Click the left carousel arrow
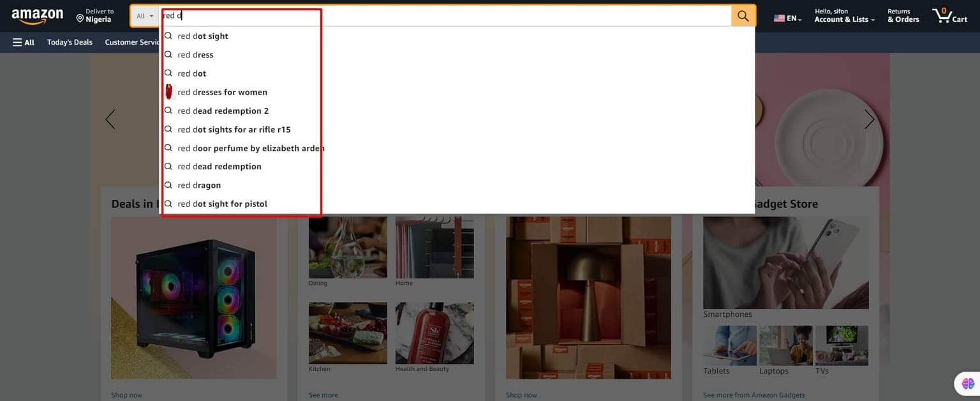This screenshot has height=401, width=980. tap(110, 119)
